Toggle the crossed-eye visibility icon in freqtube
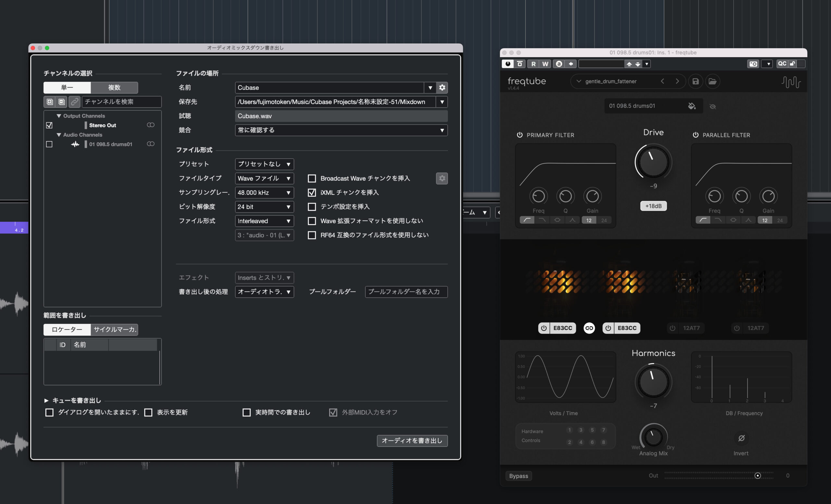 [x=713, y=106]
